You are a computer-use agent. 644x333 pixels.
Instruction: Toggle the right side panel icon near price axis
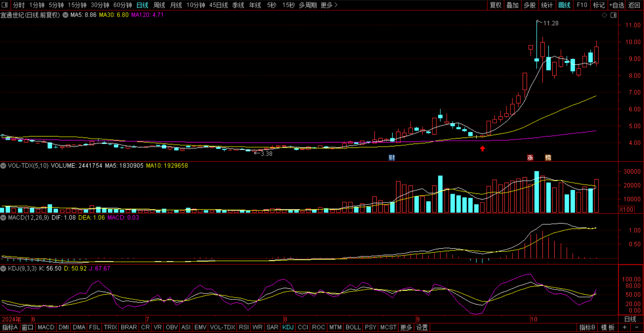pyautogui.click(x=614, y=15)
